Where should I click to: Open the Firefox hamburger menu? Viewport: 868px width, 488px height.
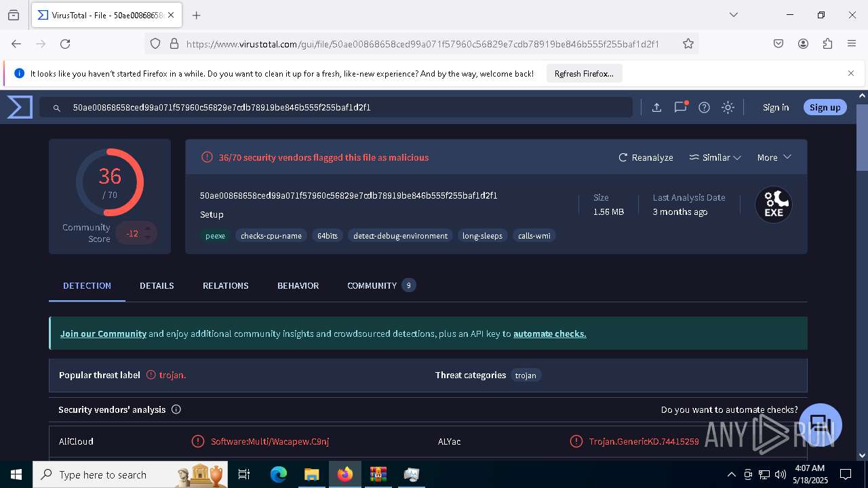tap(852, 43)
